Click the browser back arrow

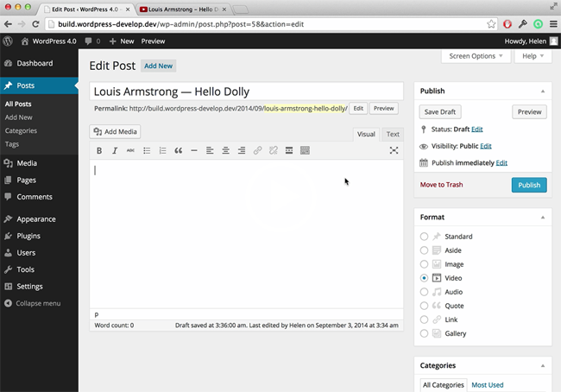pos(8,24)
